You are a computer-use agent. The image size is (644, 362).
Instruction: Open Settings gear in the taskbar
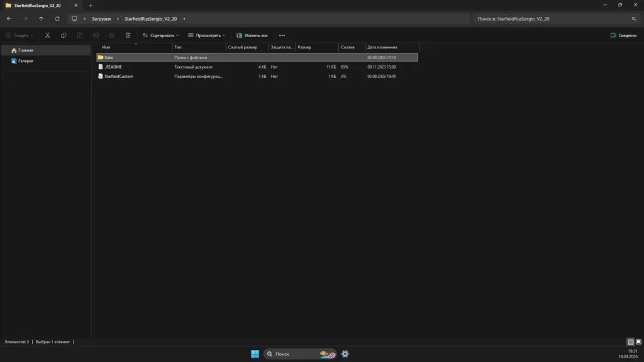pyautogui.click(x=345, y=354)
